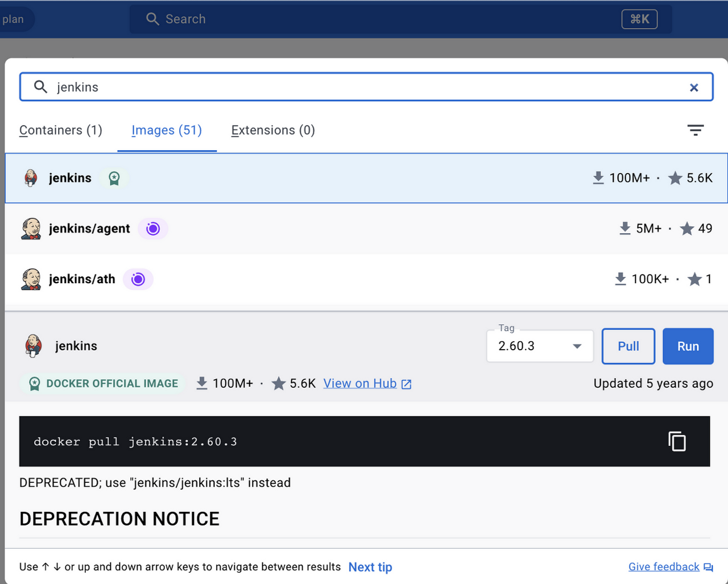Image resolution: width=728 pixels, height=584 pixels.
Task: Copy the docker pull command
Action: tap(677, 441)
